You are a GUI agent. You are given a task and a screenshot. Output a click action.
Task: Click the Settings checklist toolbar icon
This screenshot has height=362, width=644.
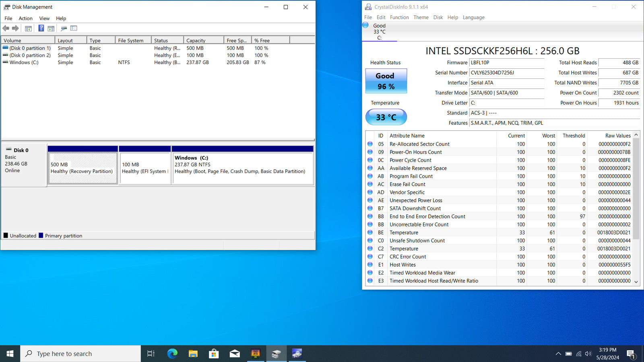tap(74, 28)
